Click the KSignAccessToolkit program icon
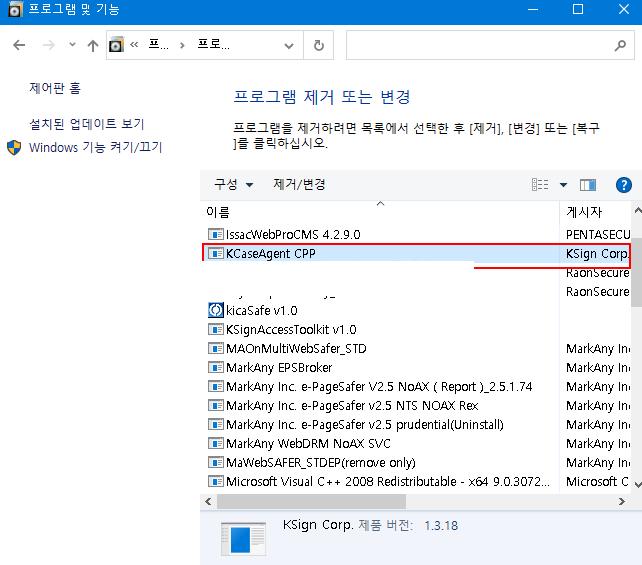This screenshot has width=642, height=565. [x=215, y=330]
